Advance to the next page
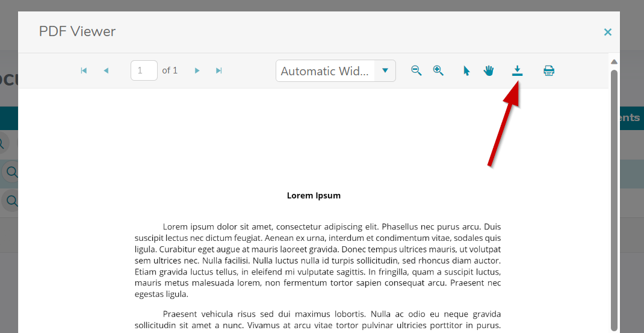The height and width of the screenshot is (333, 644). 197,71
